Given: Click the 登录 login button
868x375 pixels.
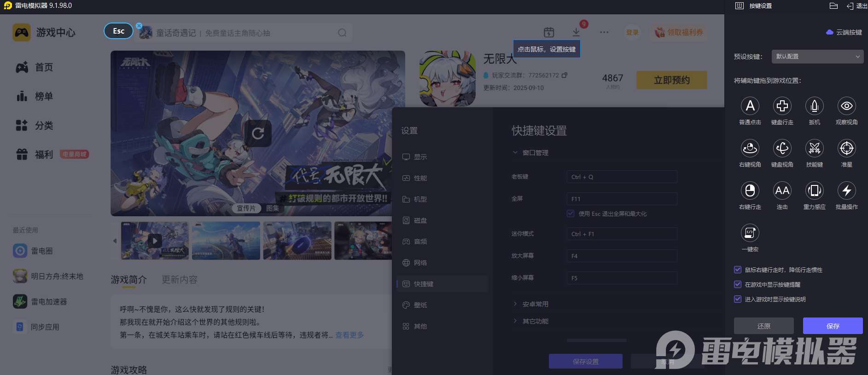Looking at the screenshot, I should [632, 32].
